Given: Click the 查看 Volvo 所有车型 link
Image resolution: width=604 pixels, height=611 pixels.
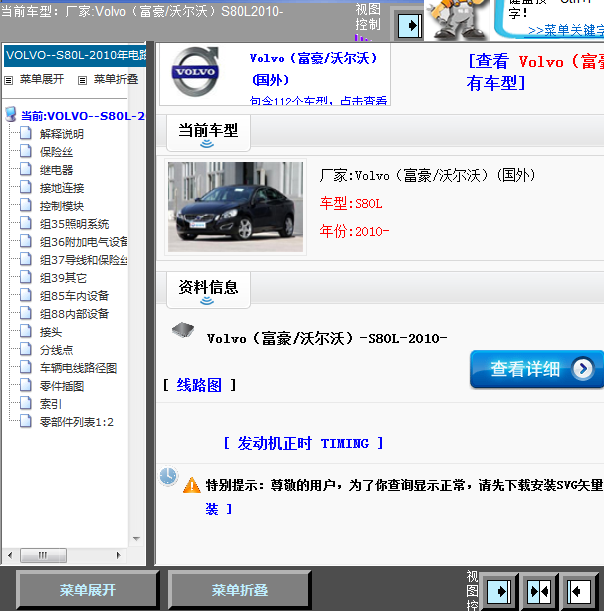Looking at the screenshot, I should coord(535,72).
